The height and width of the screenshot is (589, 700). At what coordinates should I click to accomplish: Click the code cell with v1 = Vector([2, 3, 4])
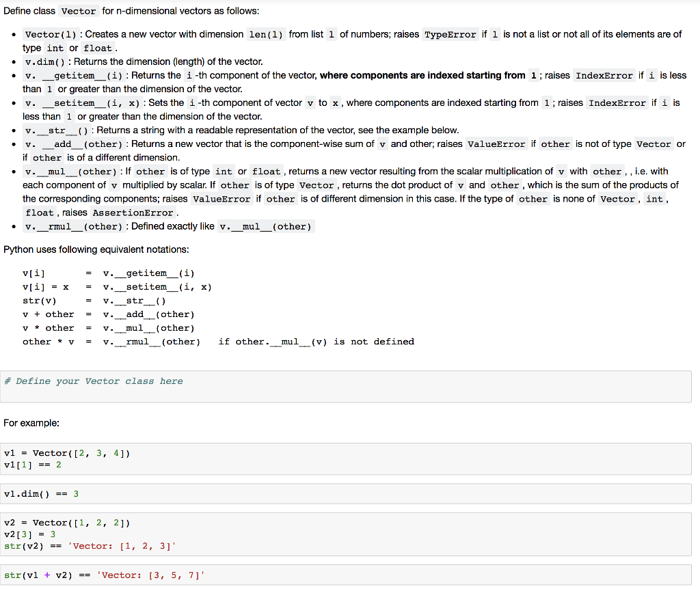(x=345, y=458)
